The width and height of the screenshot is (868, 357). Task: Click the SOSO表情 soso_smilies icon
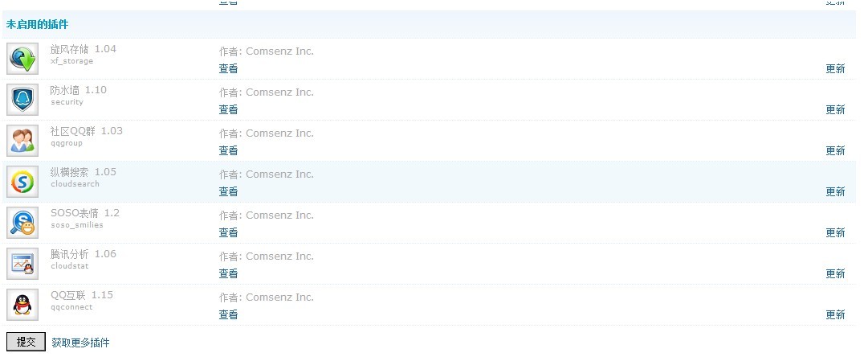22,223
